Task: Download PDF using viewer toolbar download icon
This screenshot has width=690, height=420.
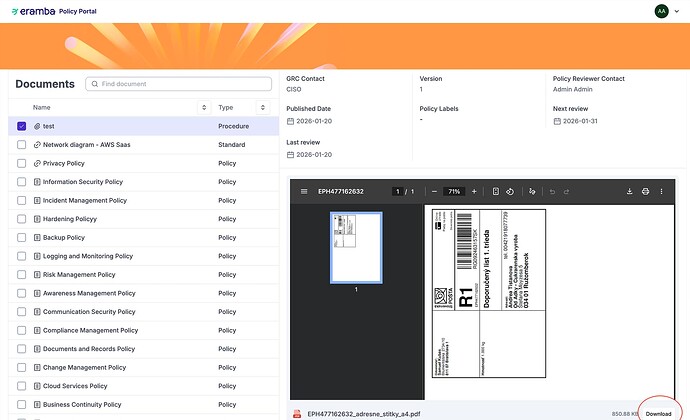Action: pyautogui.click(x=630, y=191)
